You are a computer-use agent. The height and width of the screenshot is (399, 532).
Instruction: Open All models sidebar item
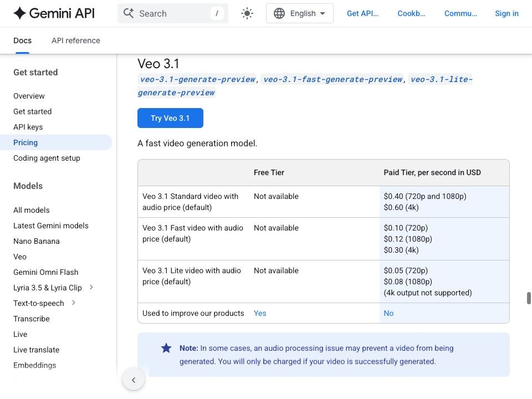click(x=31, y=210)
